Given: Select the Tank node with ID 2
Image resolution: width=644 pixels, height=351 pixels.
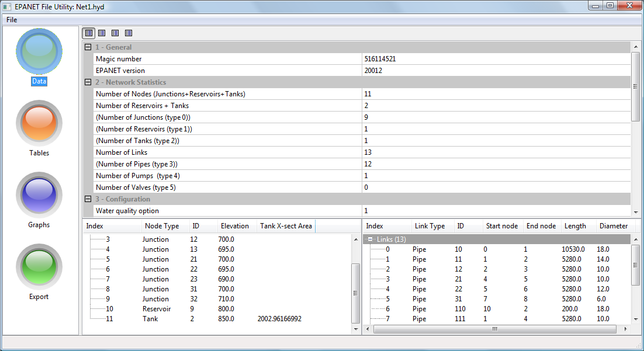Looking at the screenshot, I should pos(217,319).
